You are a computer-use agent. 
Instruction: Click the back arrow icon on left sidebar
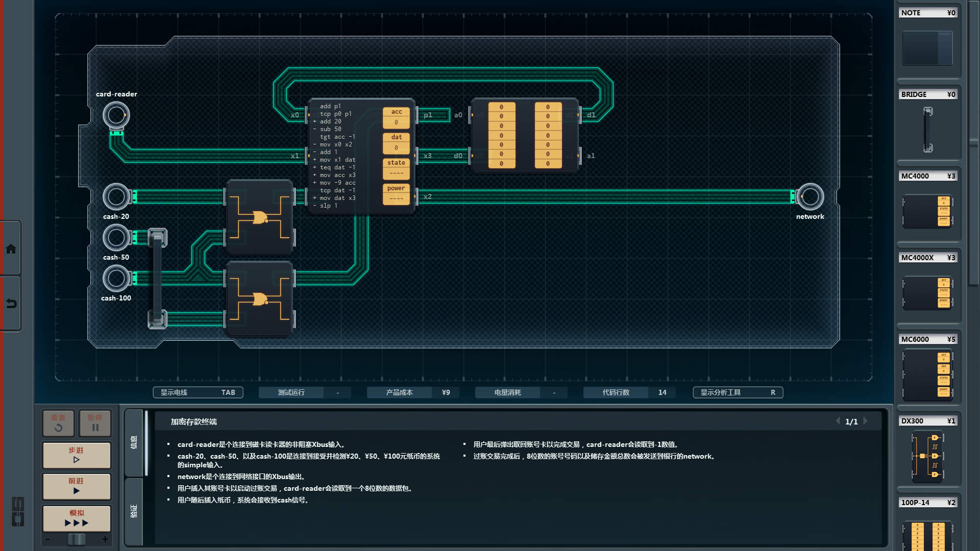[x=11, y=304]
